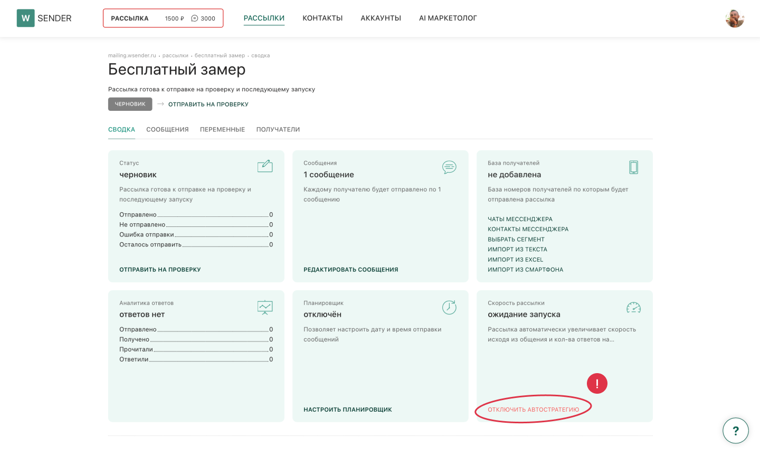Click the ожидание запуска heading

(524, 314)
